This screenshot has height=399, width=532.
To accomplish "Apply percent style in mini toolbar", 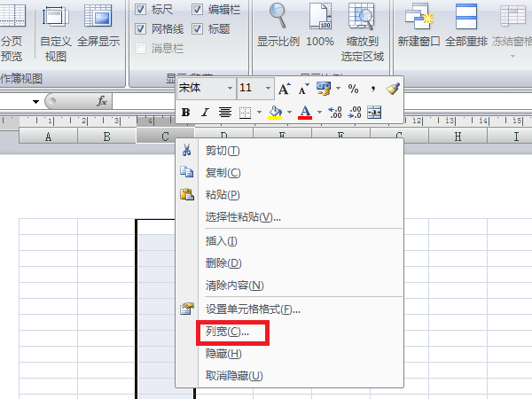I will [x=353, y=89].
